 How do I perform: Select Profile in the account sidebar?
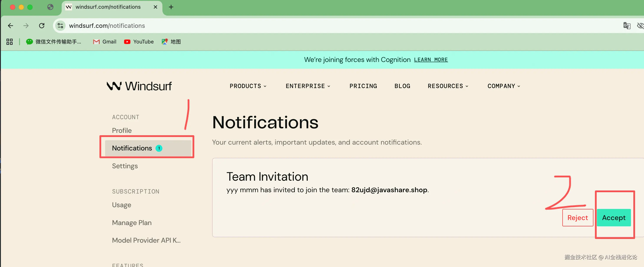tap(122, 130)
